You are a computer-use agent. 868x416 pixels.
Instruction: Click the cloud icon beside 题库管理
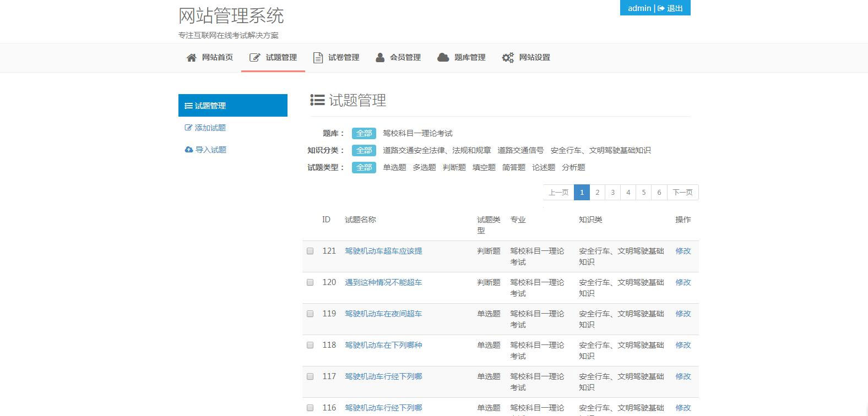[x=443, y=58]
